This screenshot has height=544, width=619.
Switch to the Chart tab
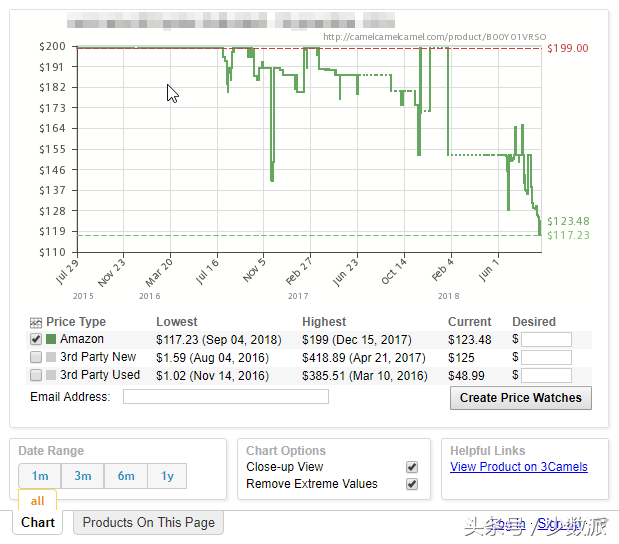38,522
